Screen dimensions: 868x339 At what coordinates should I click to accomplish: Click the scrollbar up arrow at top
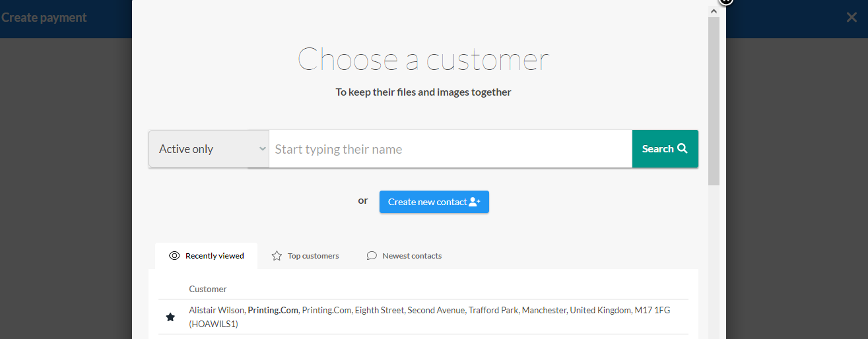pyautogui.click(x=714, y=11)
